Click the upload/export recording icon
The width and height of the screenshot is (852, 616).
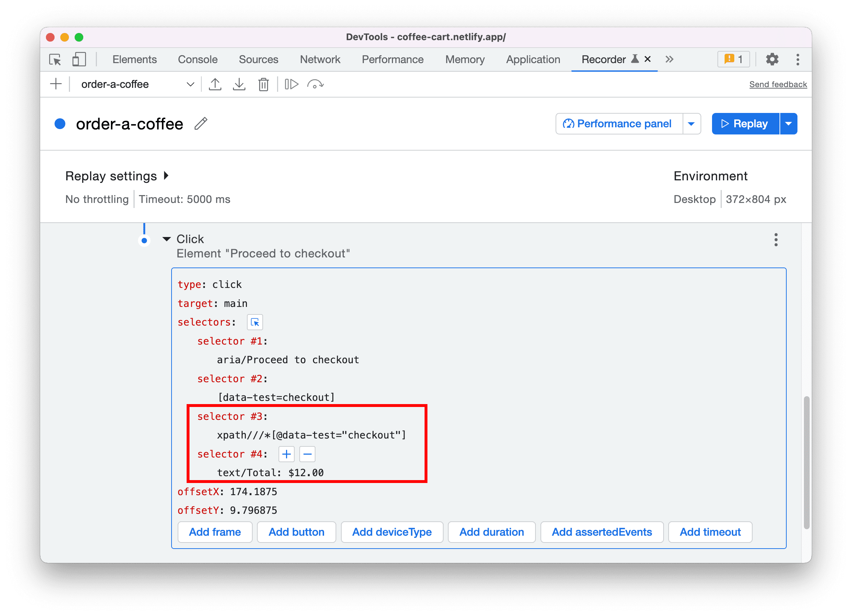point(214,84)
